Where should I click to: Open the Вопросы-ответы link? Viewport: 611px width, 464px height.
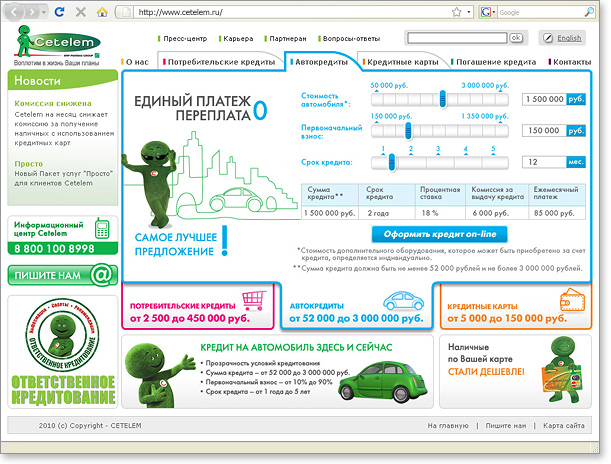click(349, 39)
